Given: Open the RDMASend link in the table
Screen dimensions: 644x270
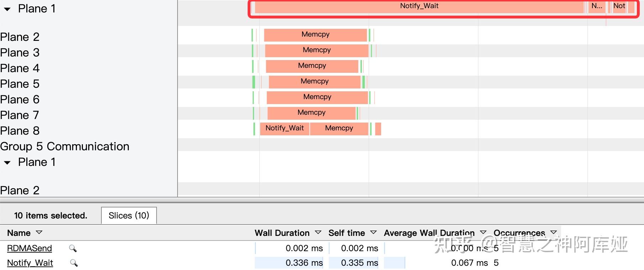Looking at the screenshot, I should pos(30,248).
